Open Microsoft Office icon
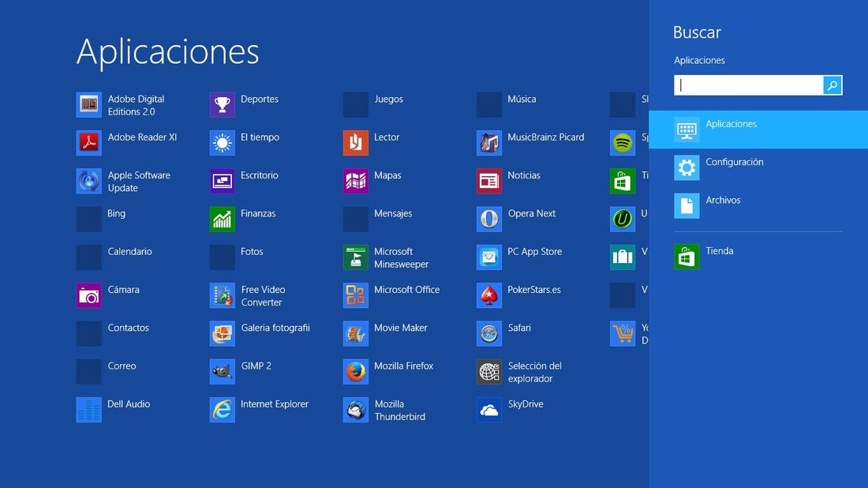 point(355,295)
